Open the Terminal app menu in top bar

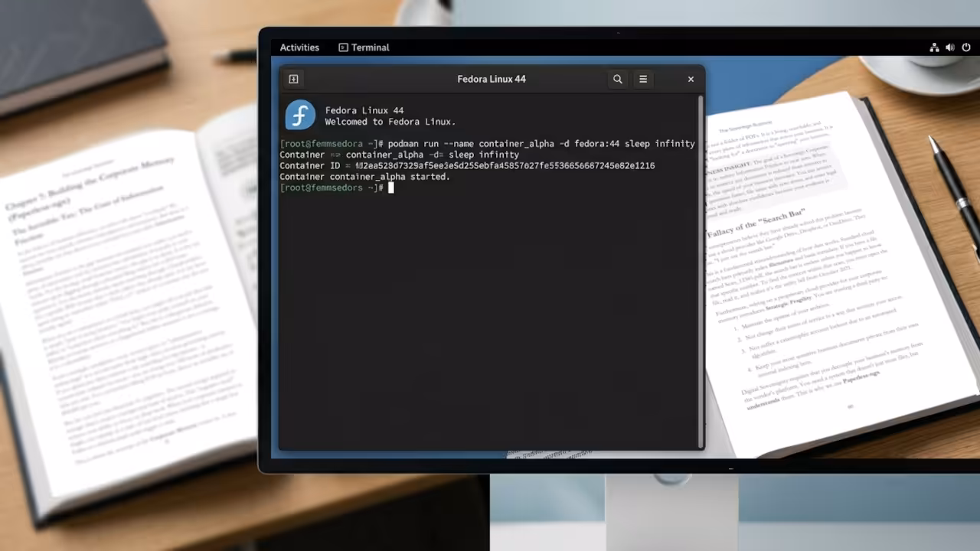tap(364, 47)
